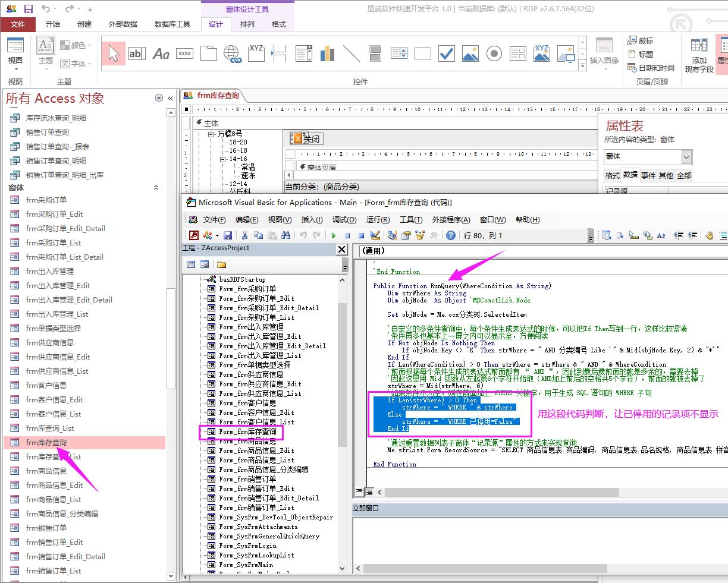The width and height of the screenshot is (728, 583).
Task: Open Object Browser from VBA toolbar
Action: (421, 235)
